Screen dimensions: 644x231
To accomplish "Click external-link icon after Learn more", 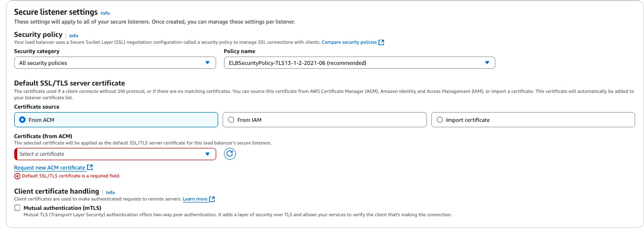I will click(x=212, y=199).
